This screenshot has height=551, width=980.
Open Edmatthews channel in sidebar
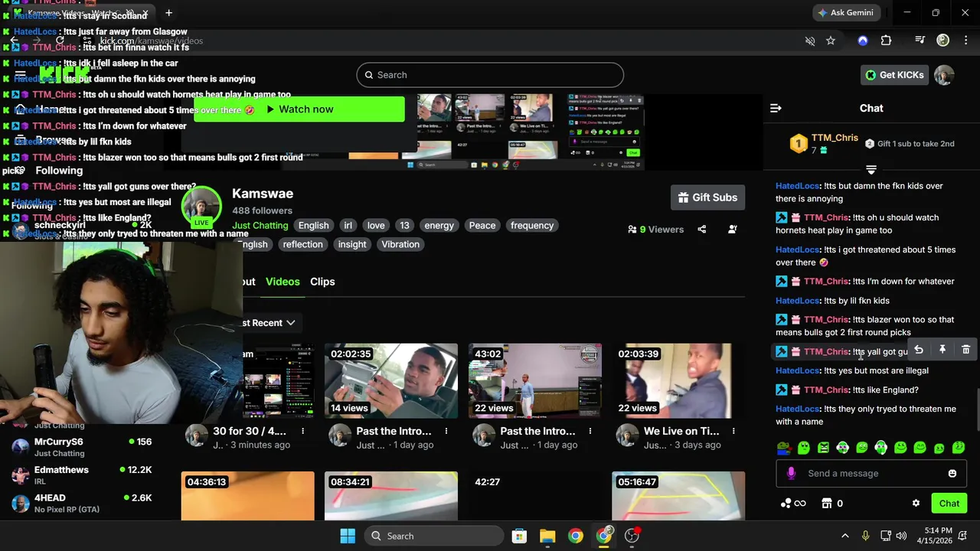point(82,475)
